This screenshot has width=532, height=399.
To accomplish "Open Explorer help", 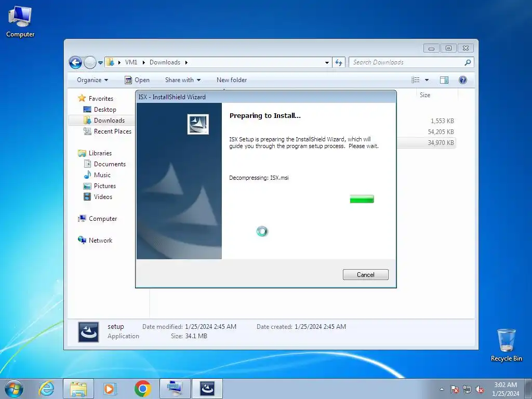I will point(463,80).
